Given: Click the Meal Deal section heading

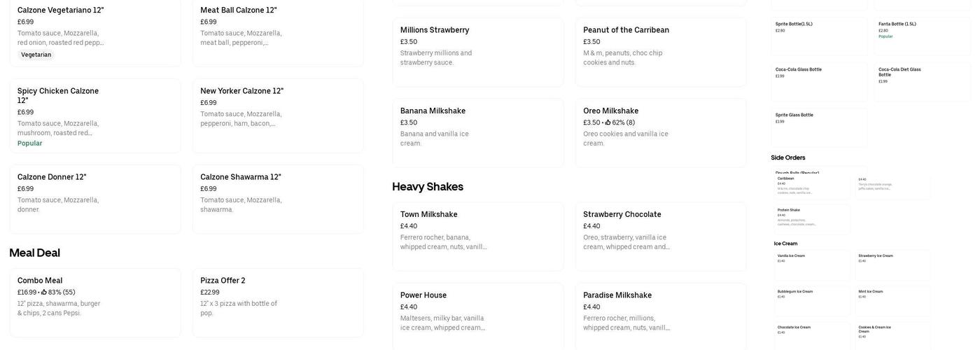Looking at the screenshot, I should (x=35, y=253).
